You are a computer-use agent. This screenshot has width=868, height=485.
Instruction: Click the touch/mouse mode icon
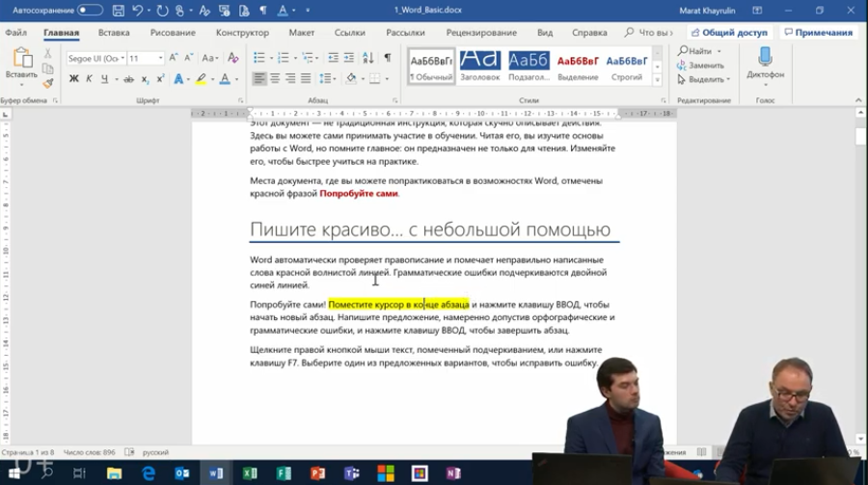179,10
